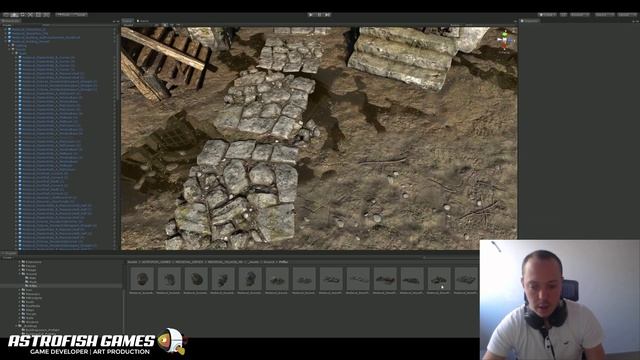Image resolution: width=640 pixels, height=360 pixels.
Task: Click Ground in the Project breadcrumb
Action: pyautogui.click(x=269, y=262)
